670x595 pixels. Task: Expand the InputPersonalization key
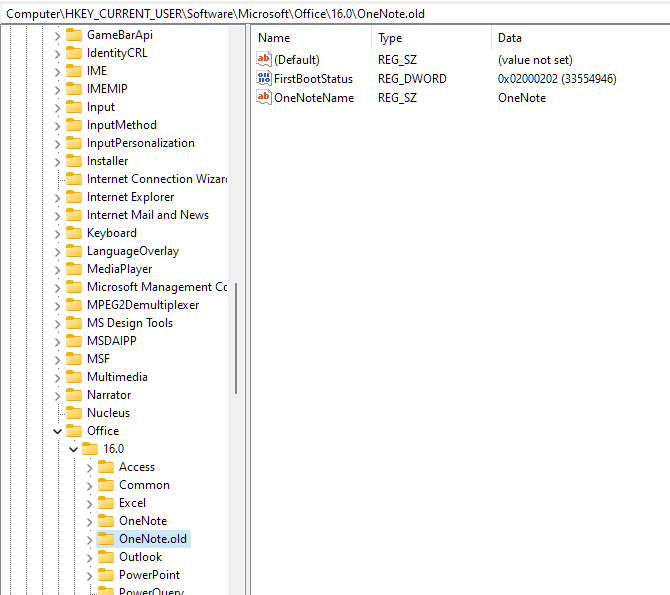58,144
